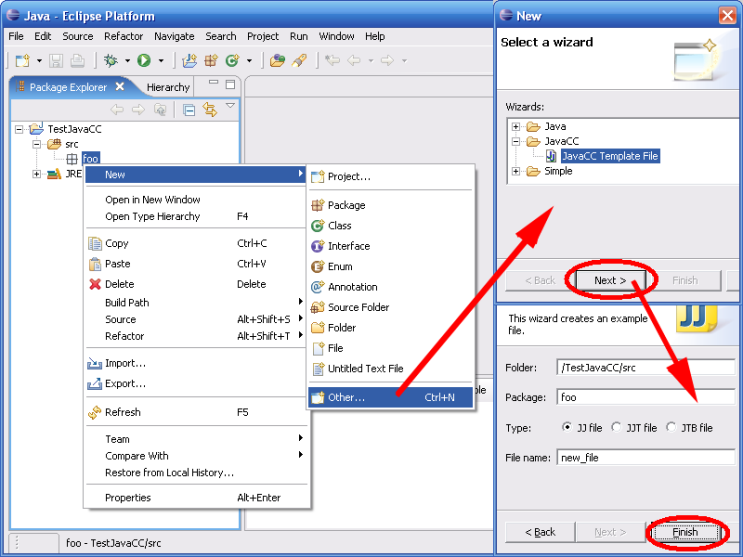Open the Window menu
Image resolution: width=743 pixels, height=557 pixels.
[x=336, y=37]
